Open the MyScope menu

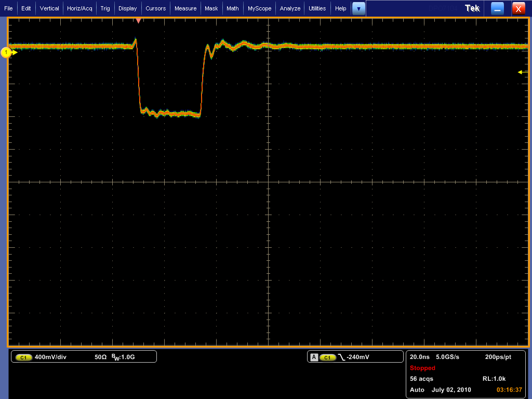point(259,8)
